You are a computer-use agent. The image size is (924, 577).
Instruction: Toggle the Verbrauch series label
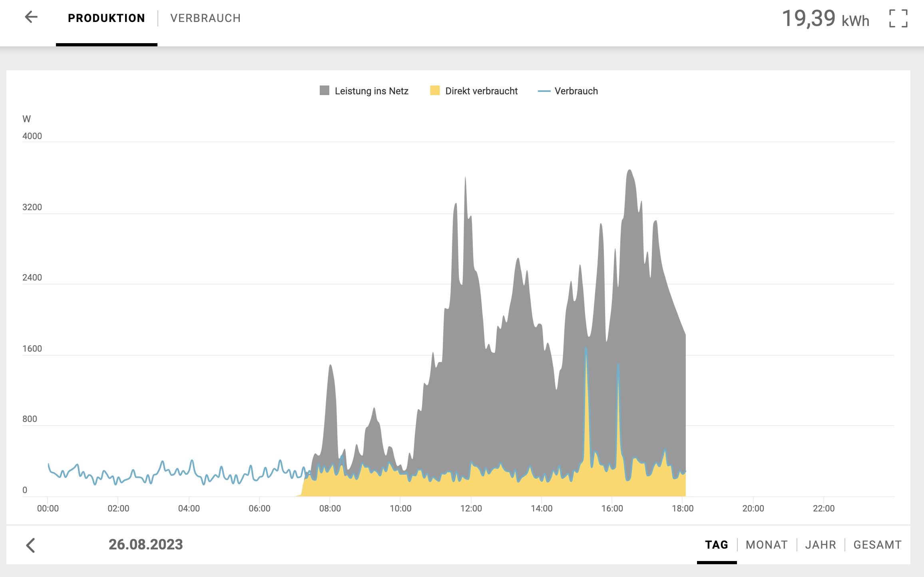coord(576,91)
